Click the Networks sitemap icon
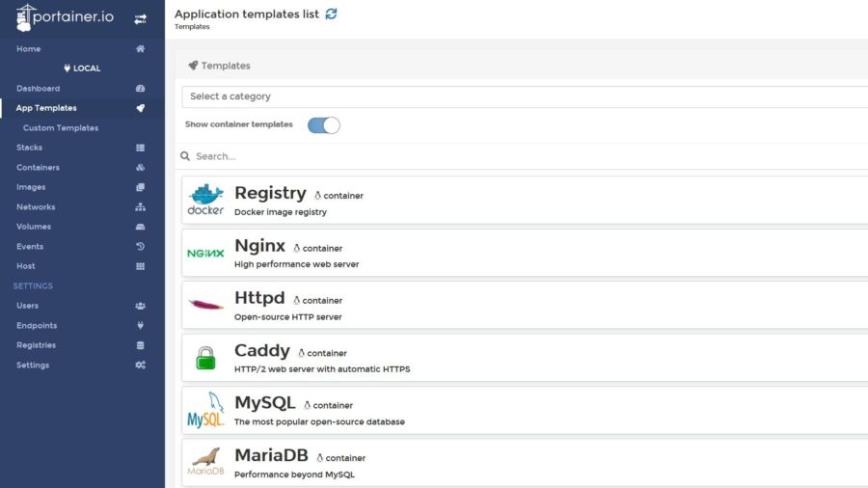This screenshot has width=868, height=488. click(x=141, y=207)
